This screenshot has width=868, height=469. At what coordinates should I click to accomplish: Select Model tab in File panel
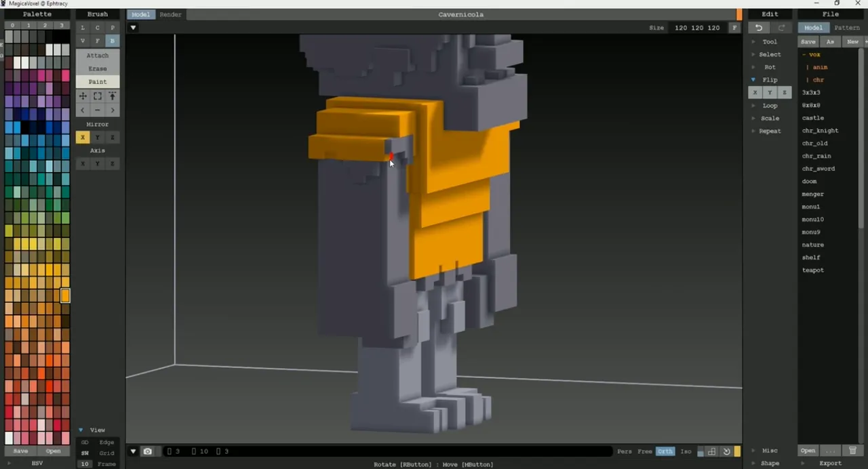click(813, 28)
